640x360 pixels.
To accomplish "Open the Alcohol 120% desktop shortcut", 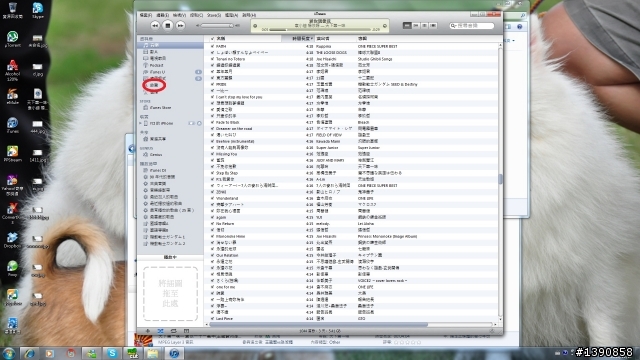I will pos(12,70).
